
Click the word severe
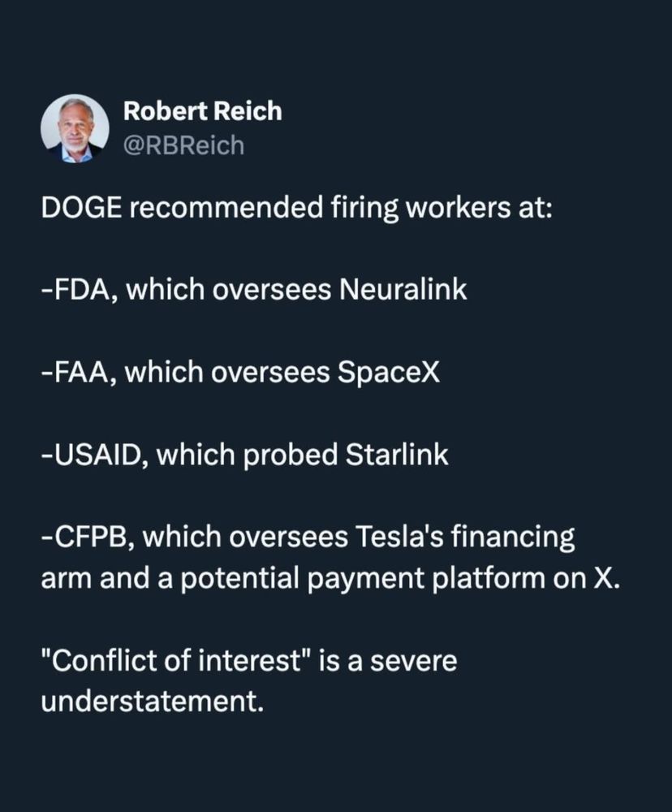413,661
